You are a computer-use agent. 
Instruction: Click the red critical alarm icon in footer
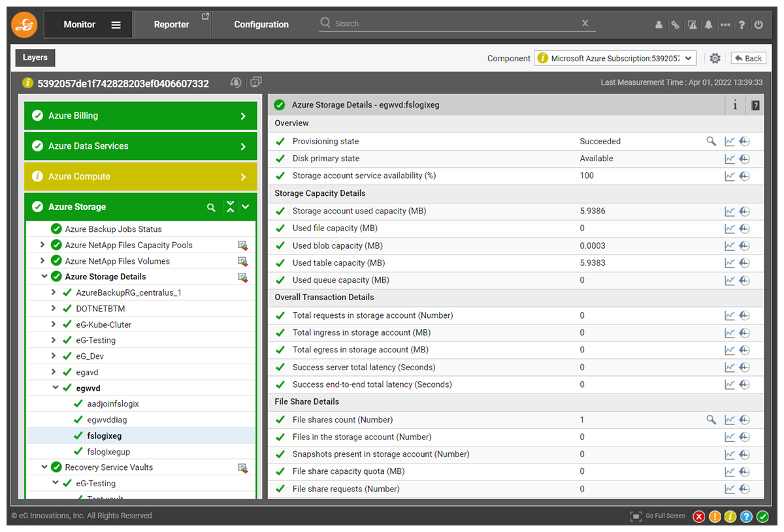click(699, 516)
